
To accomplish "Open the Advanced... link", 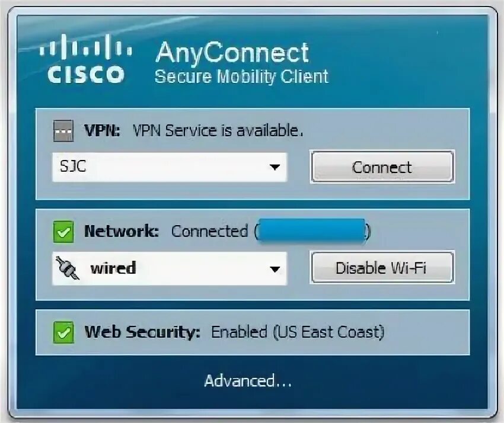I will click(248, 381).
